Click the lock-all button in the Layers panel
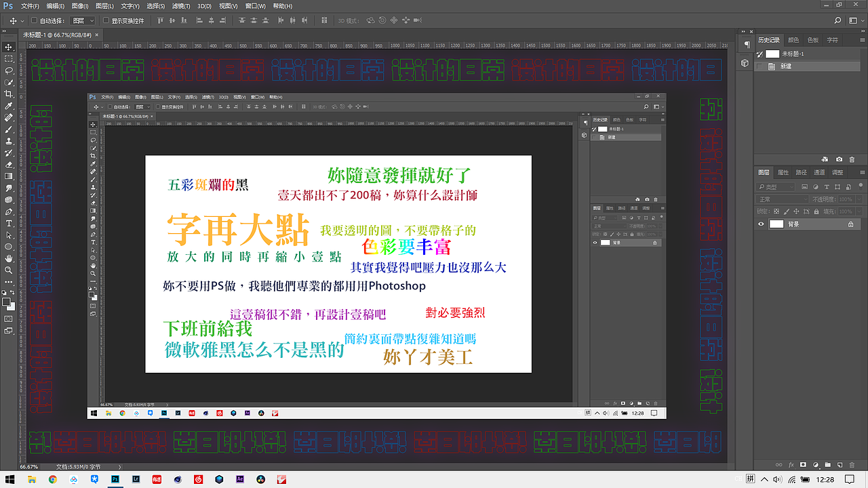The height and width of the screenshot is (488, 868). (816, 211)
